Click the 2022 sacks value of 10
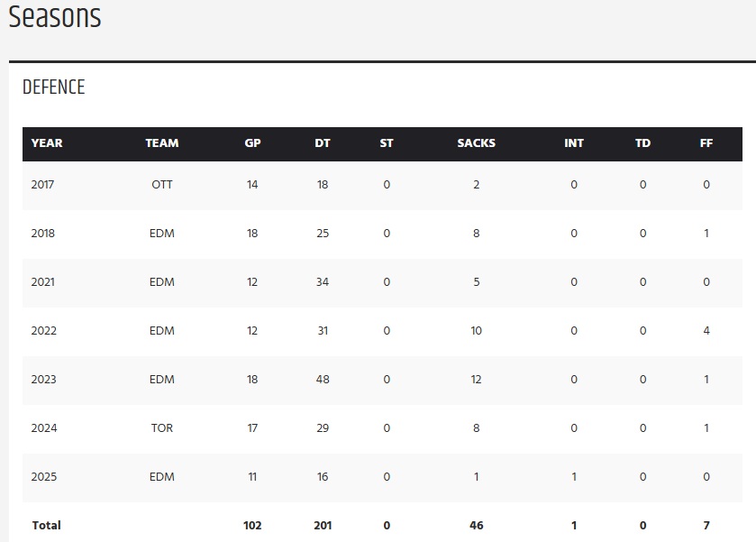 click(476, 331)
